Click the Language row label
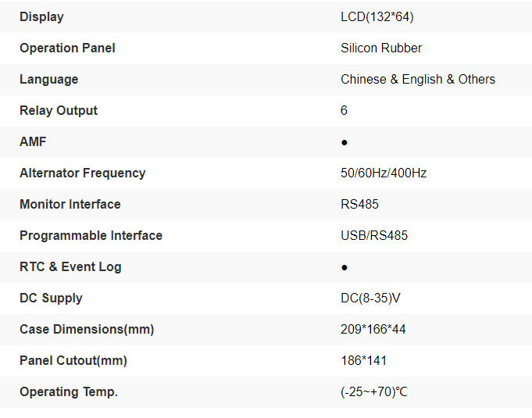The height and width of the screenshot is (418, 532). click(48, 79)
